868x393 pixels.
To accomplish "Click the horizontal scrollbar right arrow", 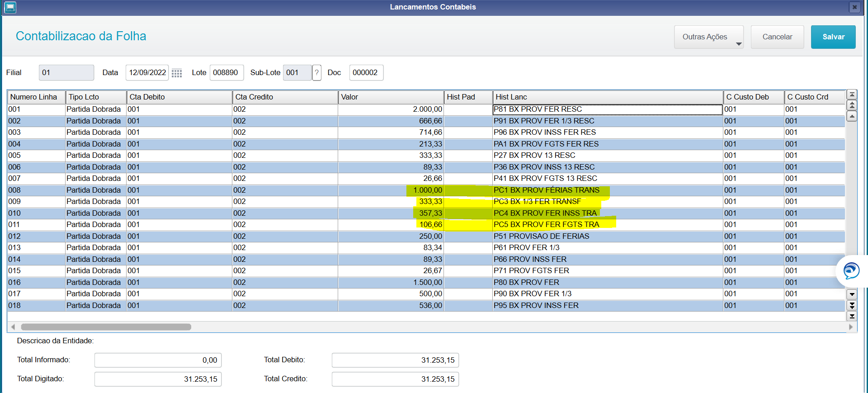I will pyautogui.click(x=851, y=327).
